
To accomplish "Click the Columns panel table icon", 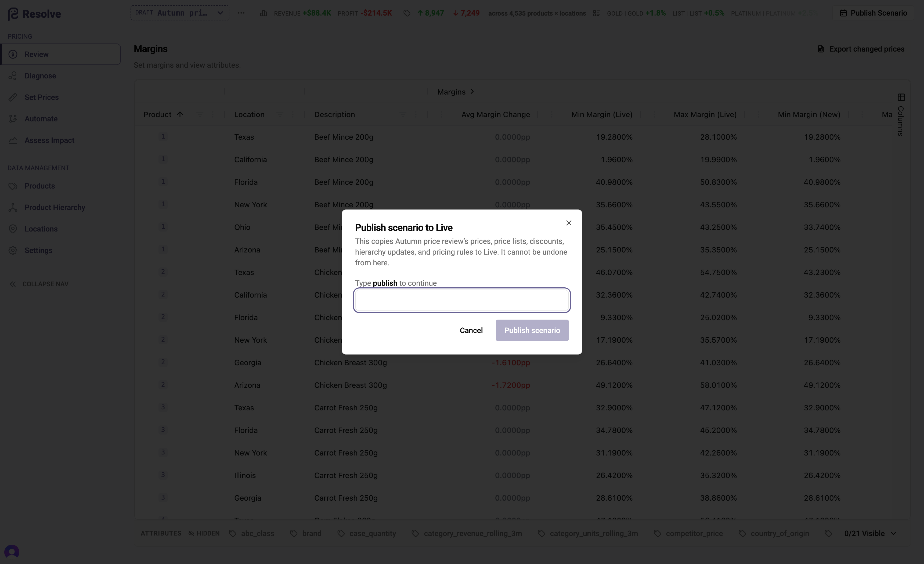I will click(x=901, y=97).
